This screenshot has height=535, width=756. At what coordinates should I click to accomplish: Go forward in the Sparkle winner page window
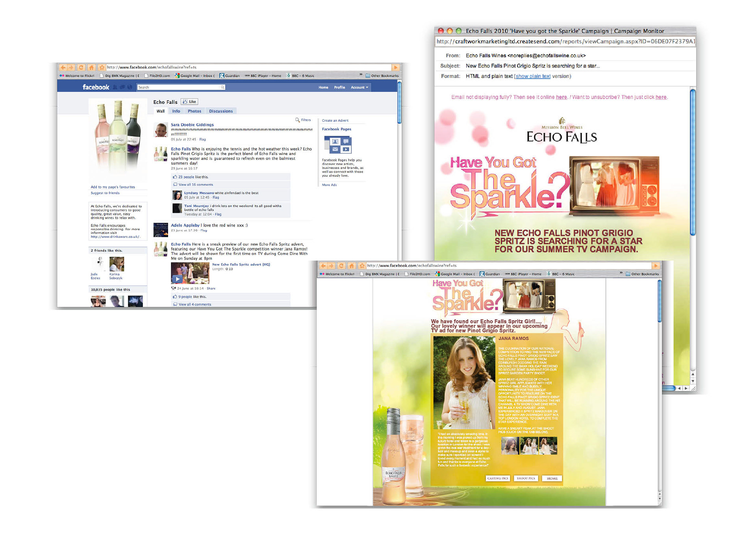[331, 266]
